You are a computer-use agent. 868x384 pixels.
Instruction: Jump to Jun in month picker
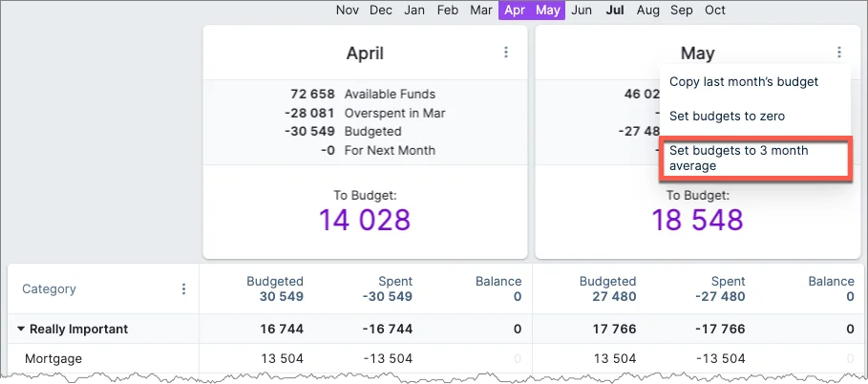[582, 11]
